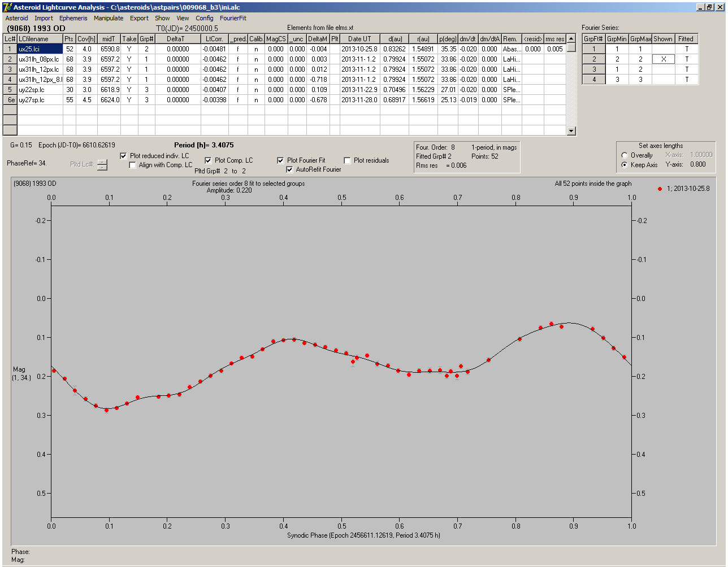Click the Pltd Lc# spinner control
728x567 pixels.
coord(102,165)
